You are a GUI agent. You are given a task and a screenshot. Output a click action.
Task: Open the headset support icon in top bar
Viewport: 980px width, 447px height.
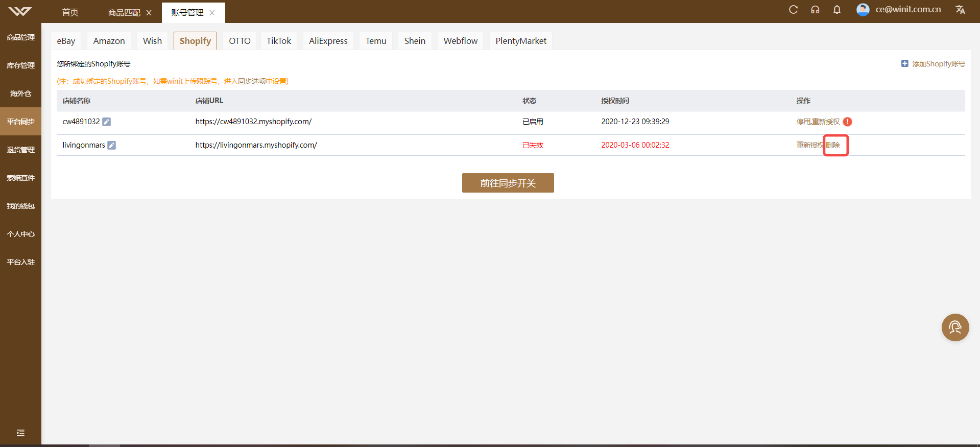815,9
